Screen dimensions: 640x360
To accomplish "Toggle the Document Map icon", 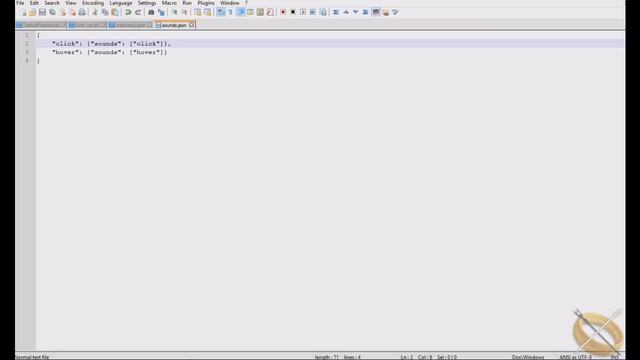I will click(x=260, y=12).
